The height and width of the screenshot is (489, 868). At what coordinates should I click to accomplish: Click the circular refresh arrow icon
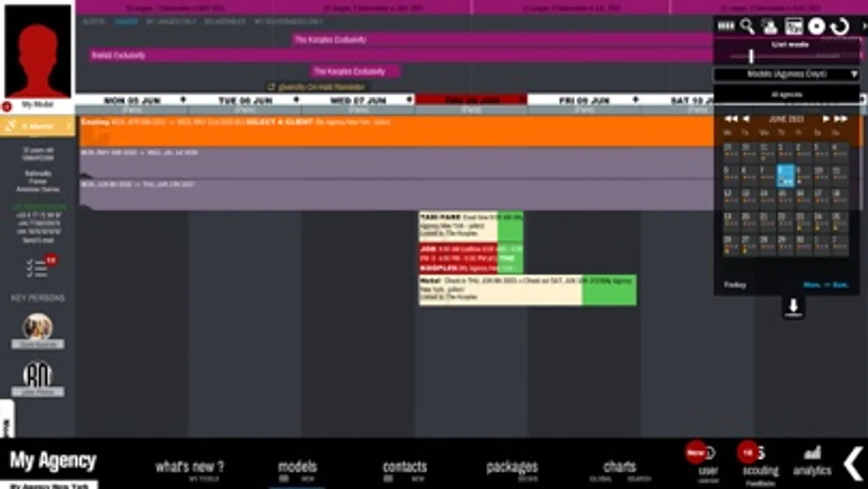[x=840, y=26]
